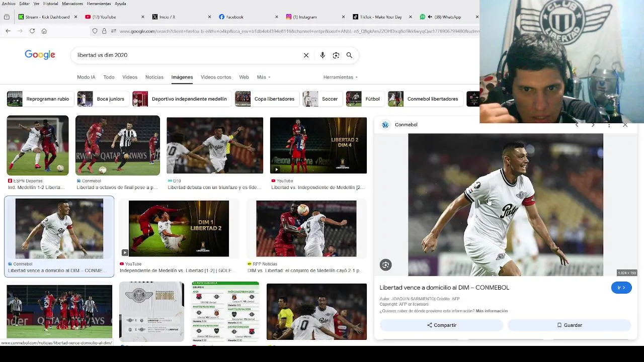
Task: Filter by Soccer chip
Action: [323, 99]
